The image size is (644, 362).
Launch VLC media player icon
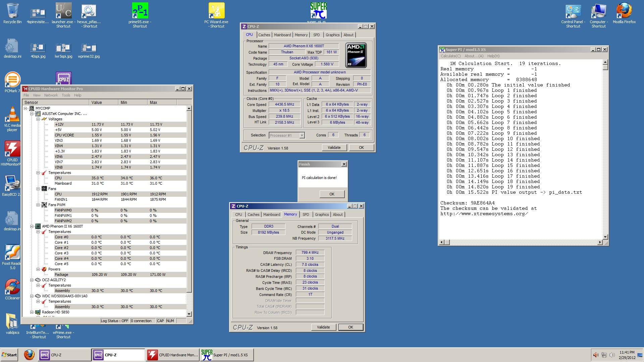(x=12, y=119)
